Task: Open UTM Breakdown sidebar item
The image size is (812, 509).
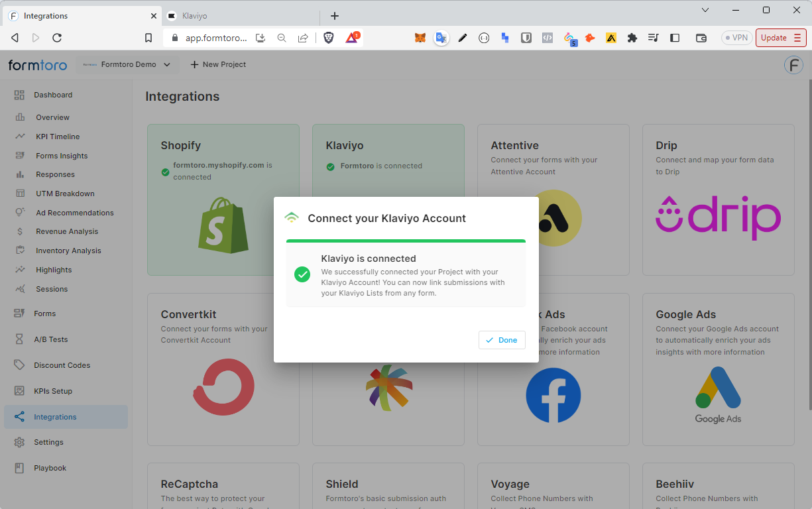Action: point(65,194)
